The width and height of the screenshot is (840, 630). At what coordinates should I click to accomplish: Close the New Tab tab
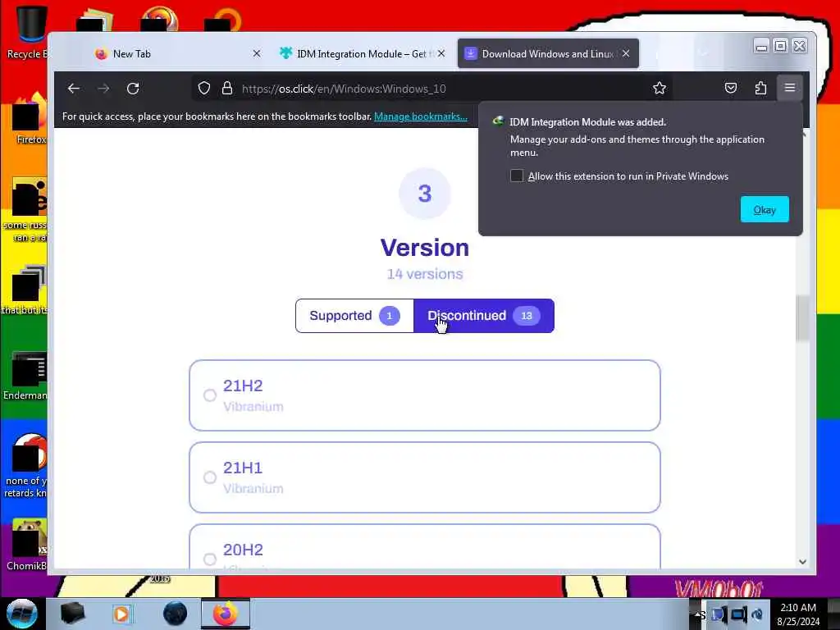click(257, 53)
